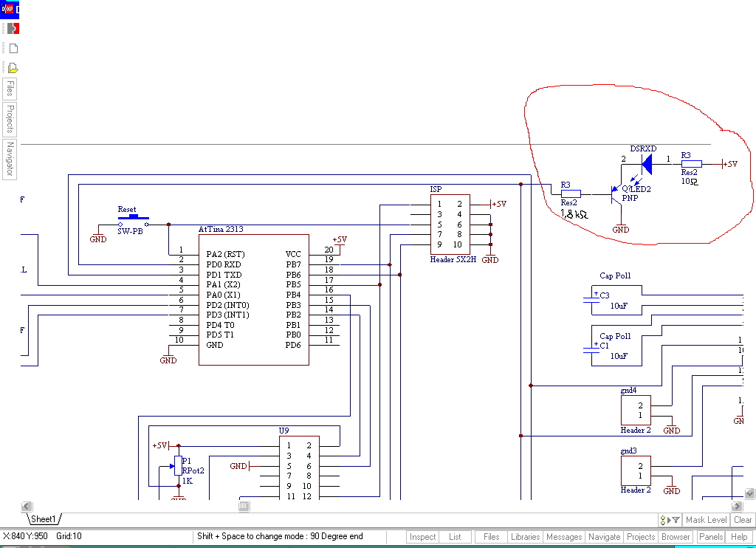756x548 pixels.
Task: Expand the Navigator side panel tab
Action: coord(10,160)
